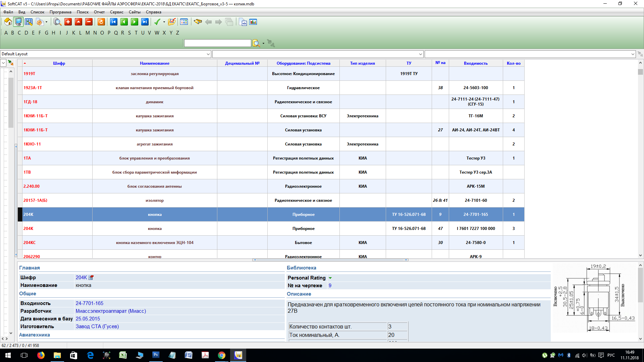Open the column grid view icon

coord(184,22)
